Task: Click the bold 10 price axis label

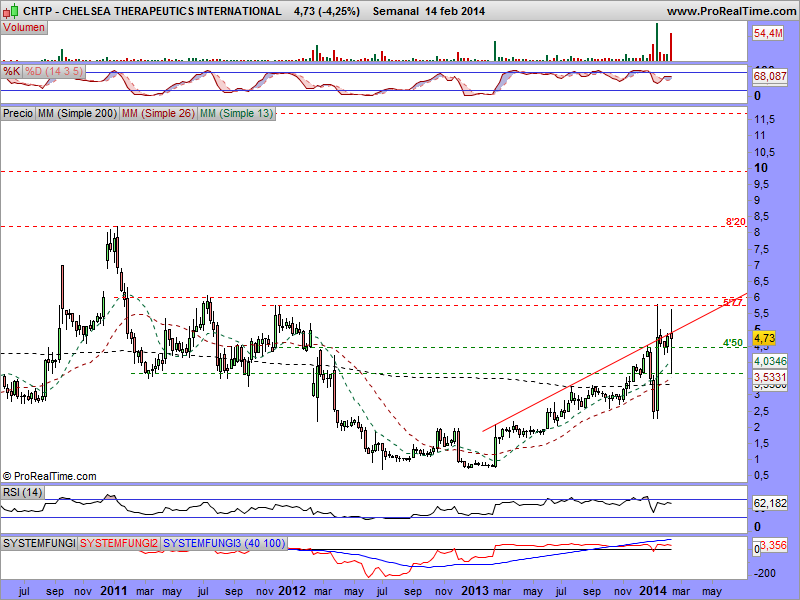Action: [x=761, y=167]
